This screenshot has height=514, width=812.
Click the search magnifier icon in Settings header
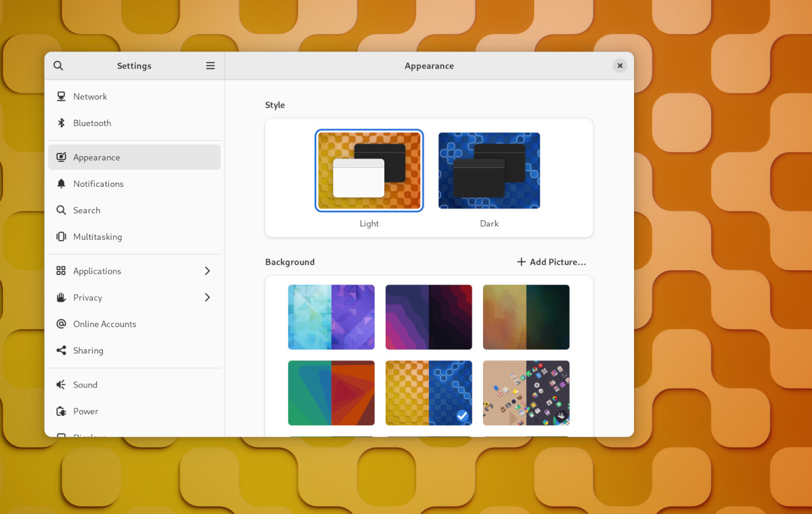click(x=58, y=66)
